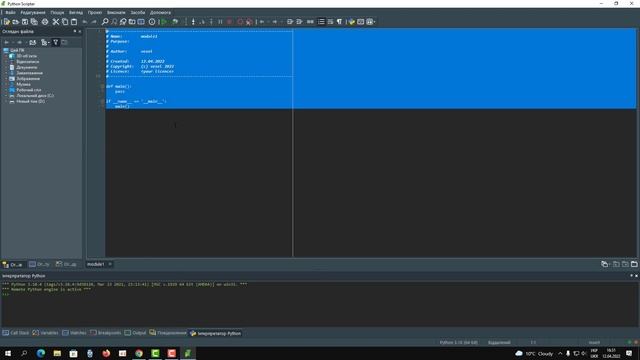Viewport: 640px width, 360px height.
Task: Click the Cut scissors icon
Action: [x=56, y=22]
